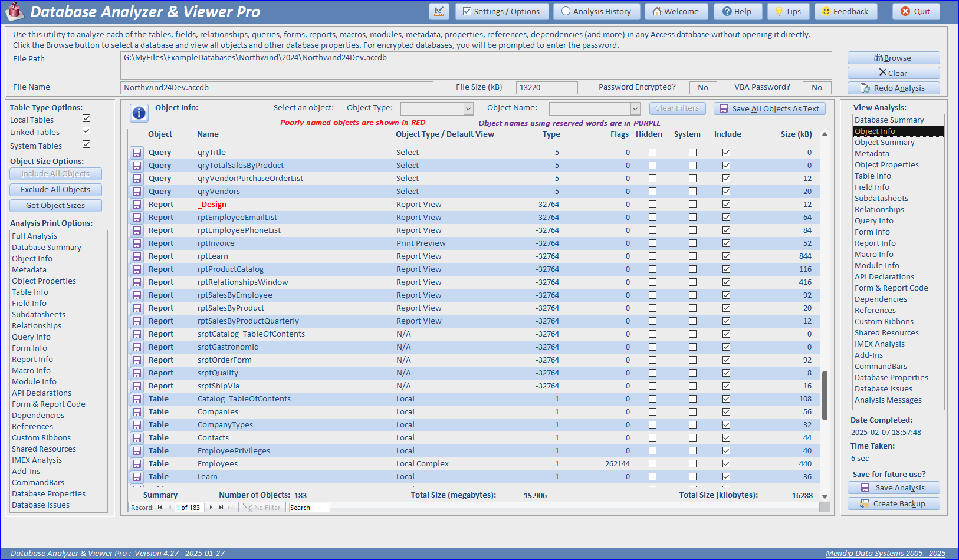Viewport: 959px width, 560px height.
Task: Click the save icon on the _Design report row
Action: coord(137,205)
